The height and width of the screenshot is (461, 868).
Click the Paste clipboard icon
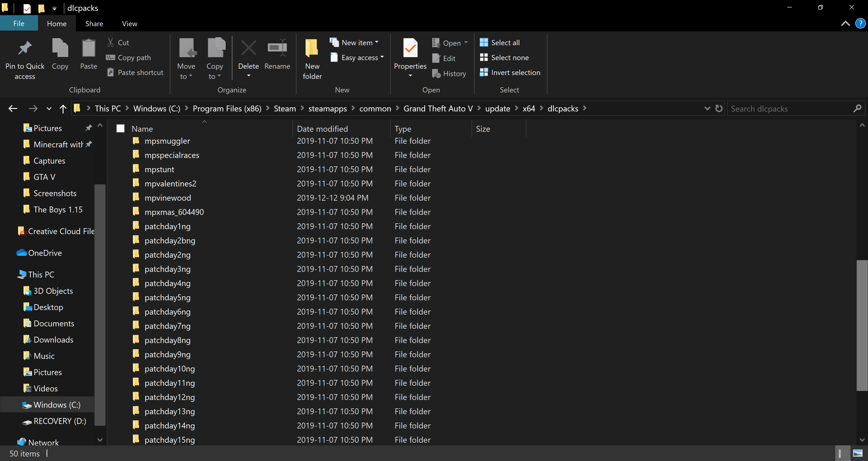(x=89, y=48)
